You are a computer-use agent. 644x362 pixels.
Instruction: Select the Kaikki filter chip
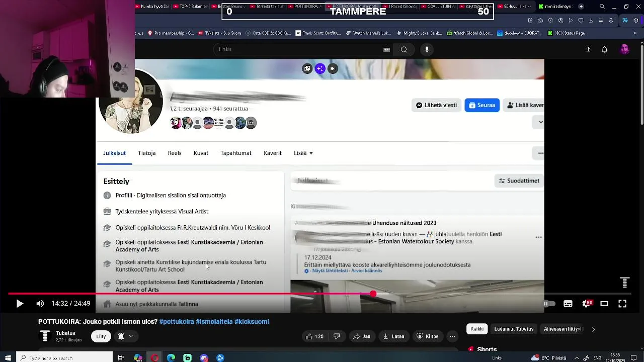477,329
